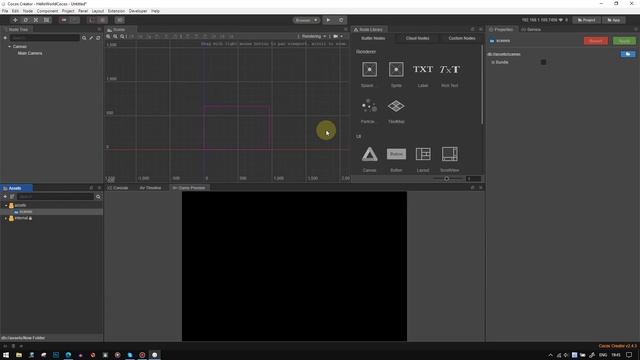Select the Particle node icon

click(x=369, y=106)
